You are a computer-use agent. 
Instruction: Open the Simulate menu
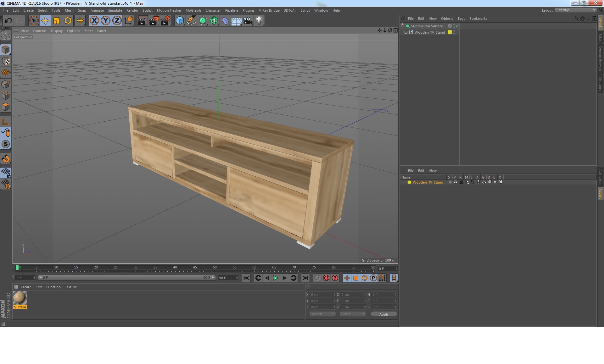115,10
